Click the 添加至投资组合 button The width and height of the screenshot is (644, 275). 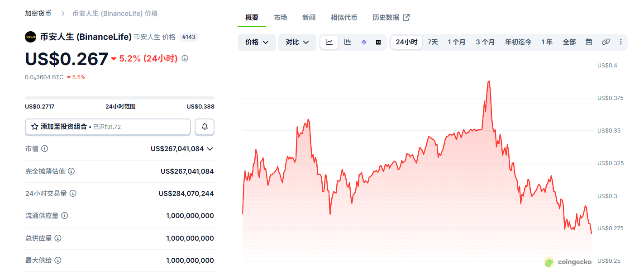[108, 127]
